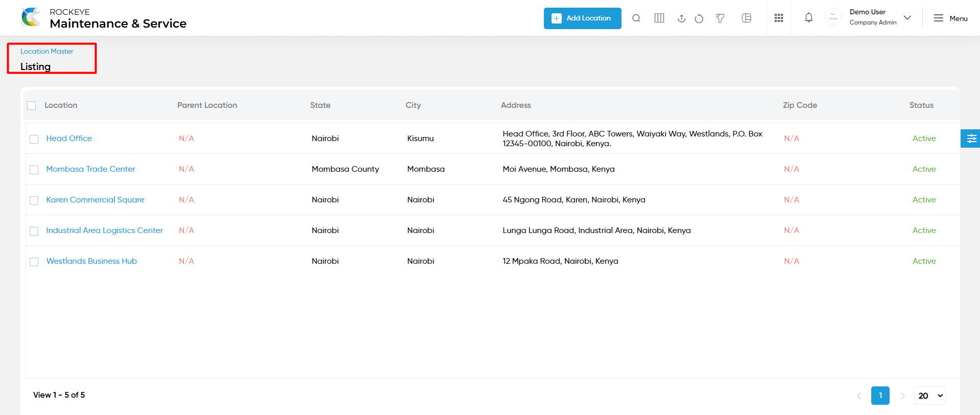980x415 pixels.
Task: Click the Rockeye logo
Action: click(x=31, y=17)
